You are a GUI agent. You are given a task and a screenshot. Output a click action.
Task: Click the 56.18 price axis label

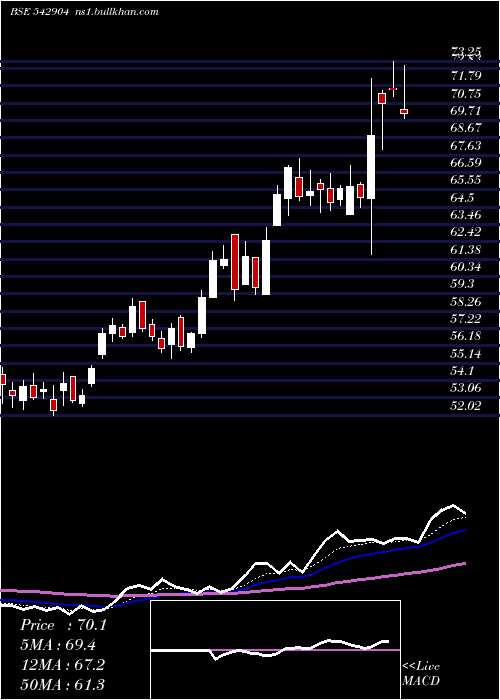tap(466, 336)
